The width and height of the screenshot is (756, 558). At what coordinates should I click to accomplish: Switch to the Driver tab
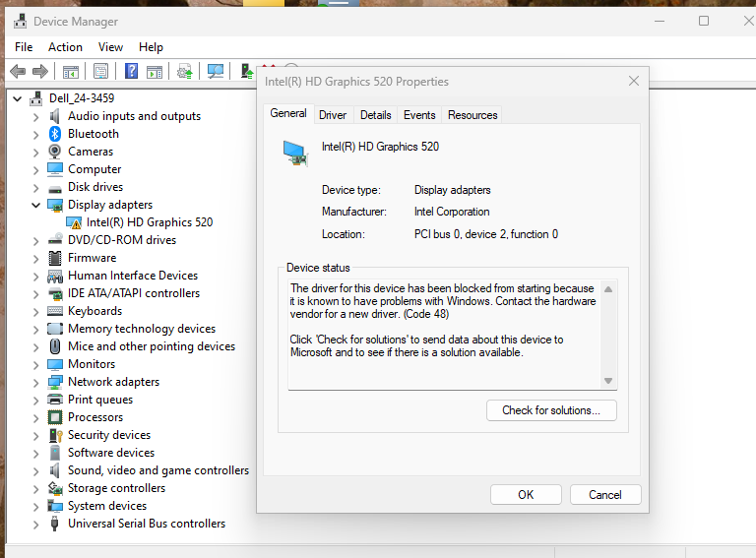tap(333, 115)
